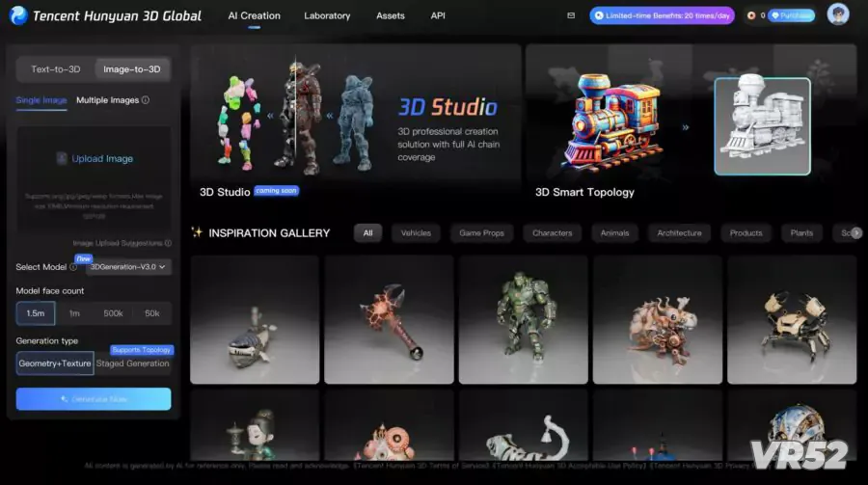Click the Image Upload Suggestions info icon
Image resolution: width=868 pixels, height=485 pixels.
tap(168, 243)
